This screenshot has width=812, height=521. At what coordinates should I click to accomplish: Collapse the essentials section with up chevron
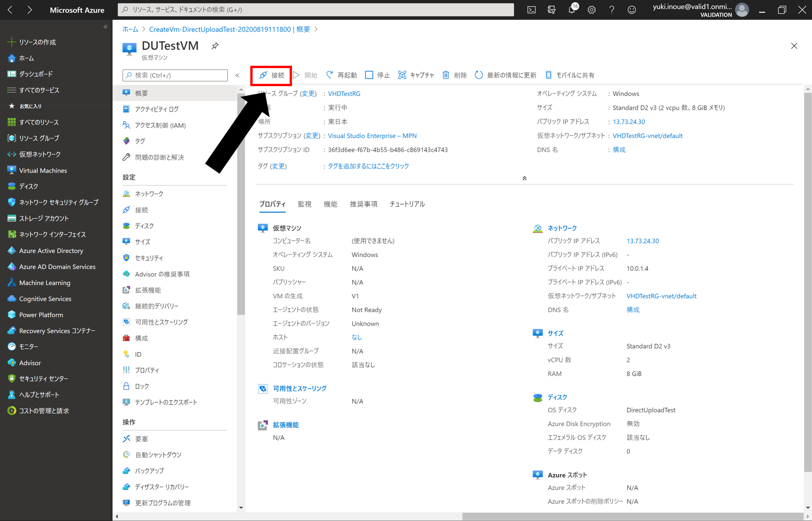[x=524, y=178]
